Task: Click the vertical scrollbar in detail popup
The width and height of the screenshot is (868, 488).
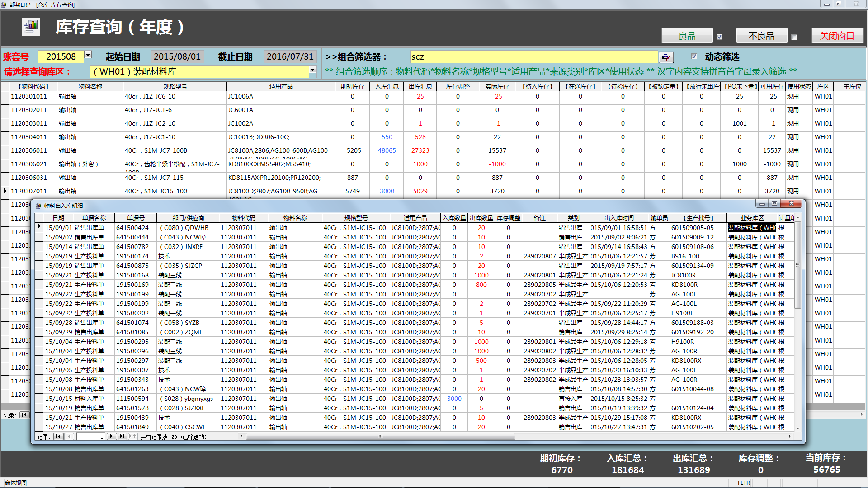Action: click(x=798, y=265)
